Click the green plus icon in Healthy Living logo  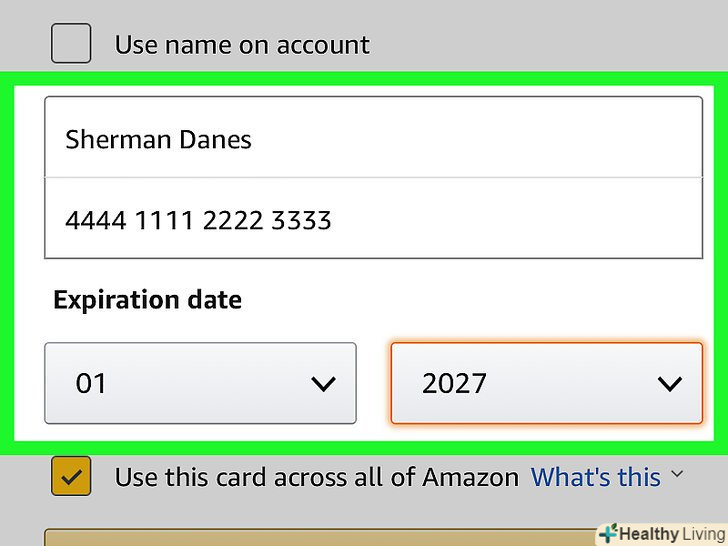pos(608,533)
